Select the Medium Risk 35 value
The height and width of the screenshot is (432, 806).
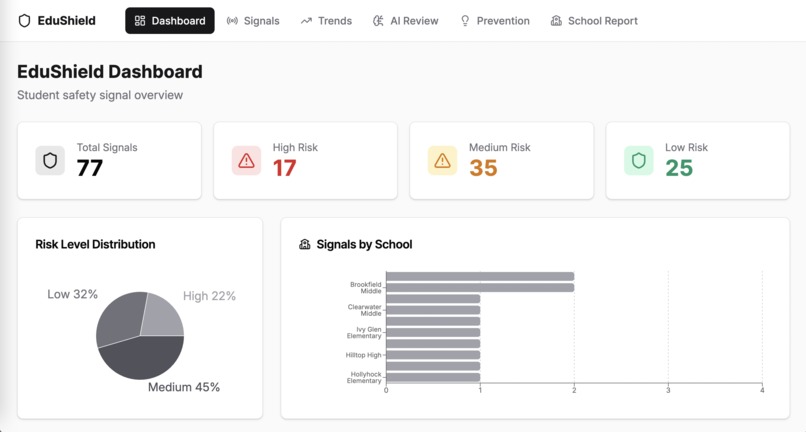(483, 168)
